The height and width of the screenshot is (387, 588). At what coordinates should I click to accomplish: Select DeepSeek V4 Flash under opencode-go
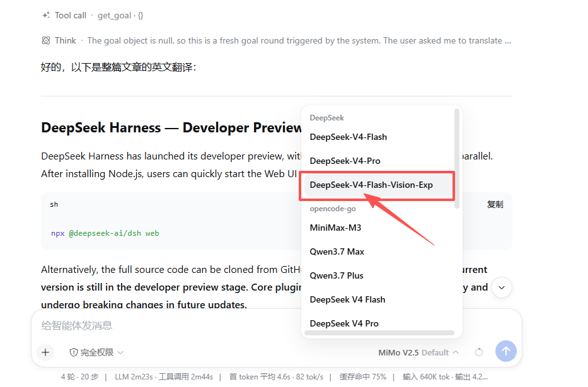pos(379,299)
